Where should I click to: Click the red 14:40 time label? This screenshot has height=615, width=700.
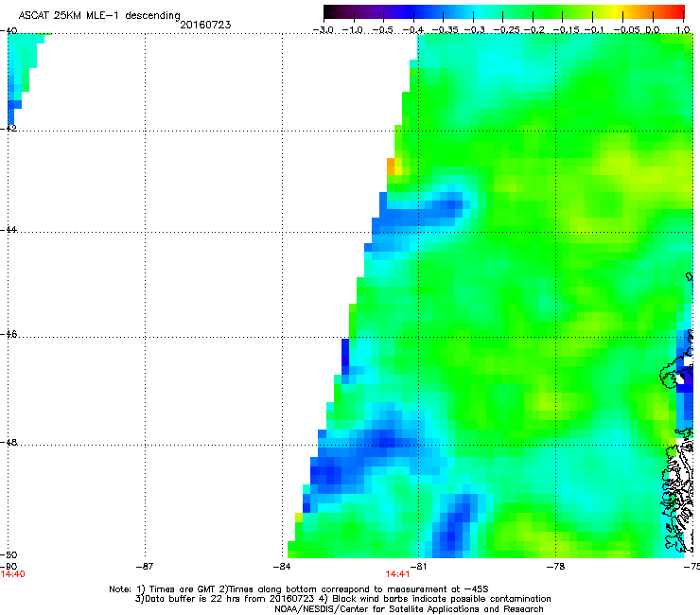13,574
